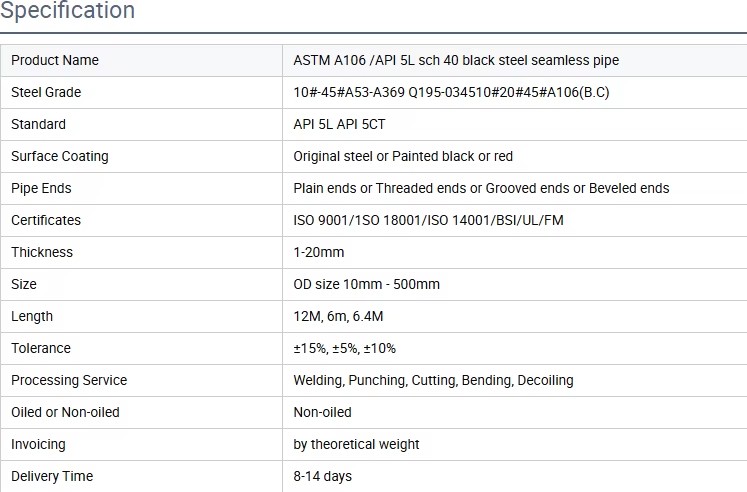
Task: Click the Certificates ISO 9001 value
Action: [428, 220]
